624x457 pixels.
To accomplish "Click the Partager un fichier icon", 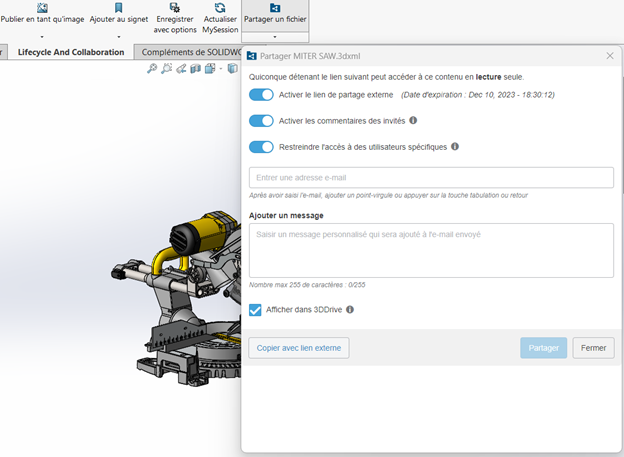I will tap(275, 8).
